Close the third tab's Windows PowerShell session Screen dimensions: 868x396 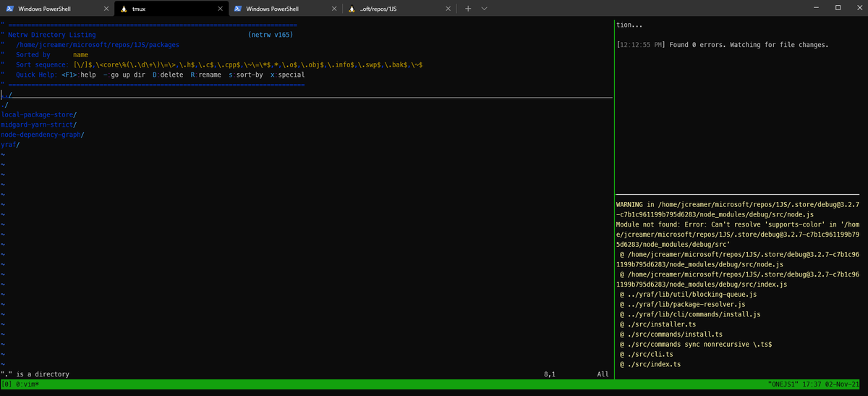click(333, 9)
